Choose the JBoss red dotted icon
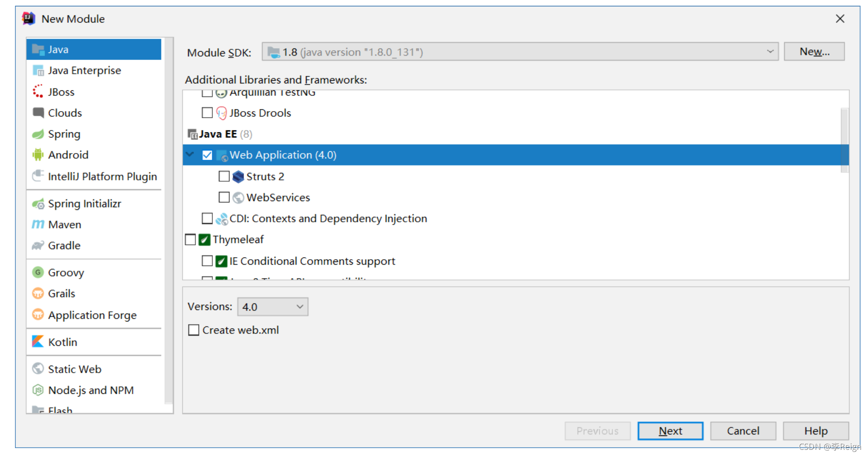 (x=38, y=92)
